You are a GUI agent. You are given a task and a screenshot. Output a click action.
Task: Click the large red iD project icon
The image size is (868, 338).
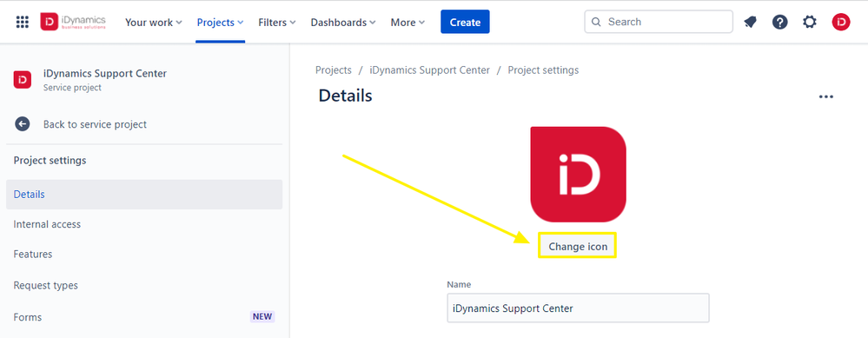pyautogui.click(x=578, y=175)
